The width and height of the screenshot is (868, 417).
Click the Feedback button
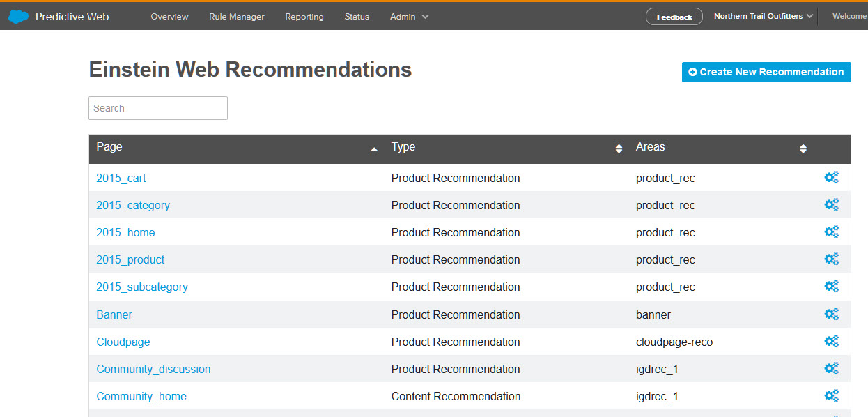674,17
